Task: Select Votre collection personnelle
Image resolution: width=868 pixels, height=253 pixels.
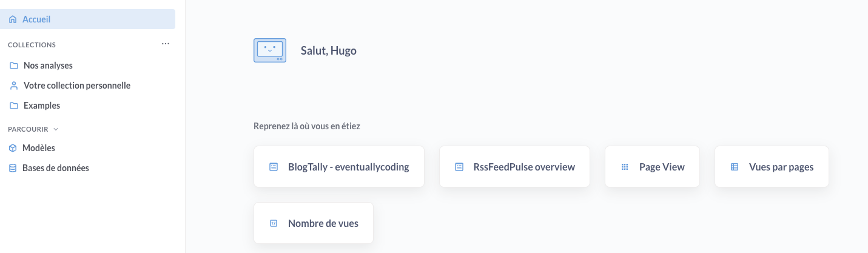Action: (77, 86)
